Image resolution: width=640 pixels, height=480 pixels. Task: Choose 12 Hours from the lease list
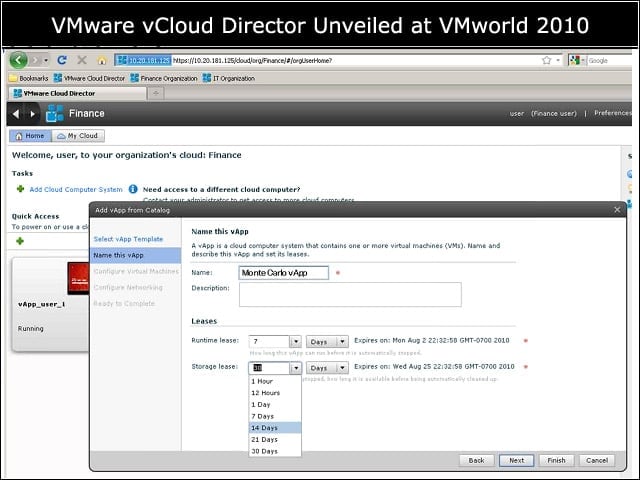coord(275,393)
